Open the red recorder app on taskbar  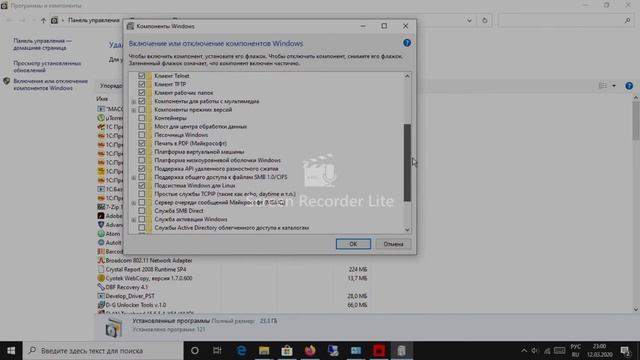[379, 351]
